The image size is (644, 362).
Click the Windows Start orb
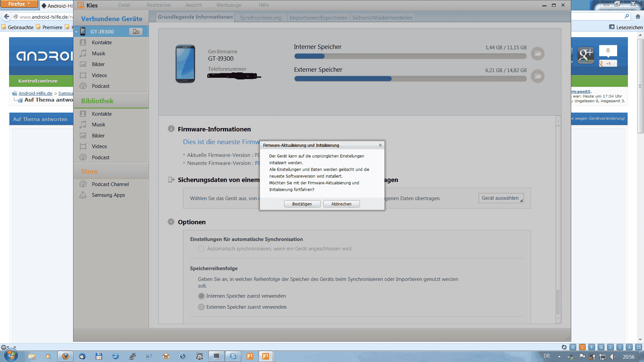tap(10, 356)
